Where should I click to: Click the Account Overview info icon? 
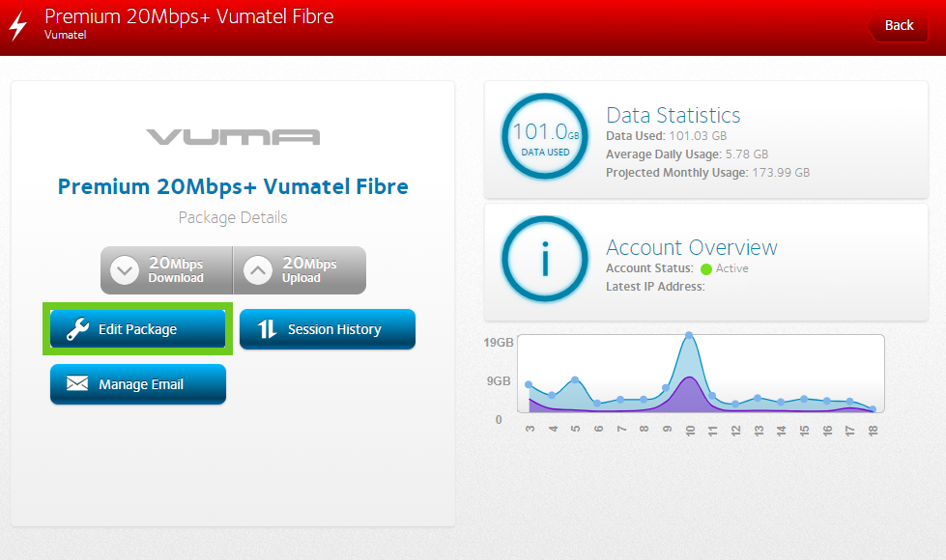point(544,259)
